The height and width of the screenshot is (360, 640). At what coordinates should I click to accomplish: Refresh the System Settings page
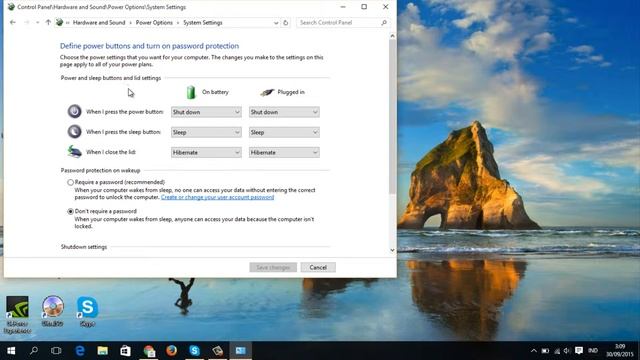tap(286, 22)
